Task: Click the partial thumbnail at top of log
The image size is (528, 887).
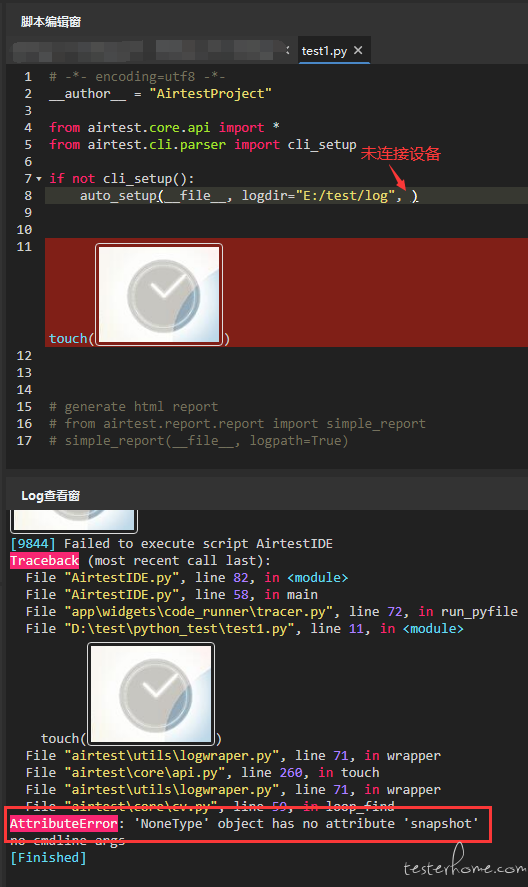Action: (74, 521)
